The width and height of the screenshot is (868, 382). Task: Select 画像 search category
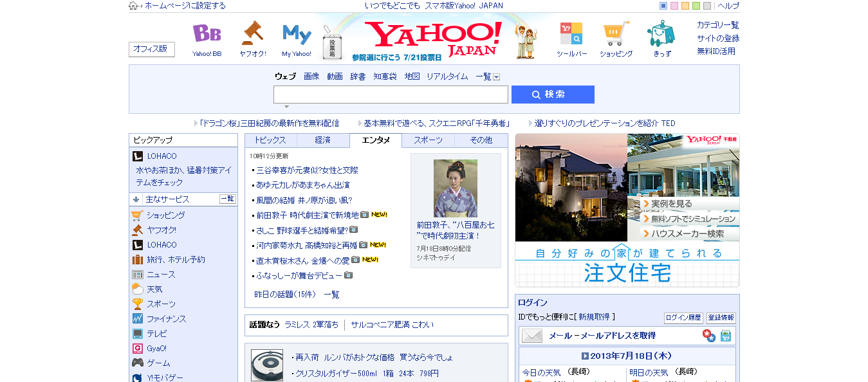311,77
